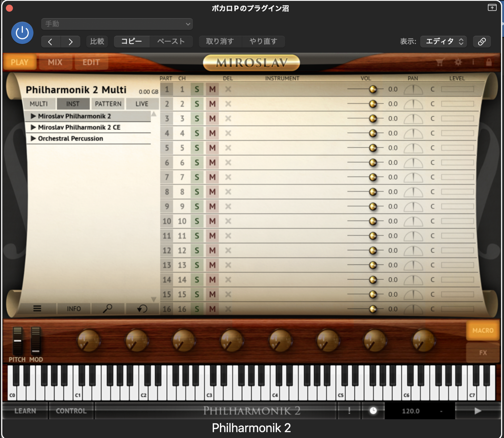Select the PATTERN browser tab
The image size is (504, 438).
pos(108,104)
